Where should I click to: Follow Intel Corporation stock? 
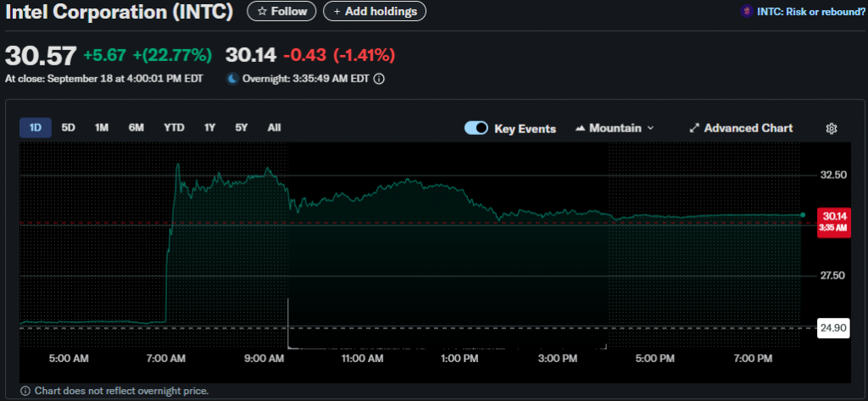click(x=281, y=12)
